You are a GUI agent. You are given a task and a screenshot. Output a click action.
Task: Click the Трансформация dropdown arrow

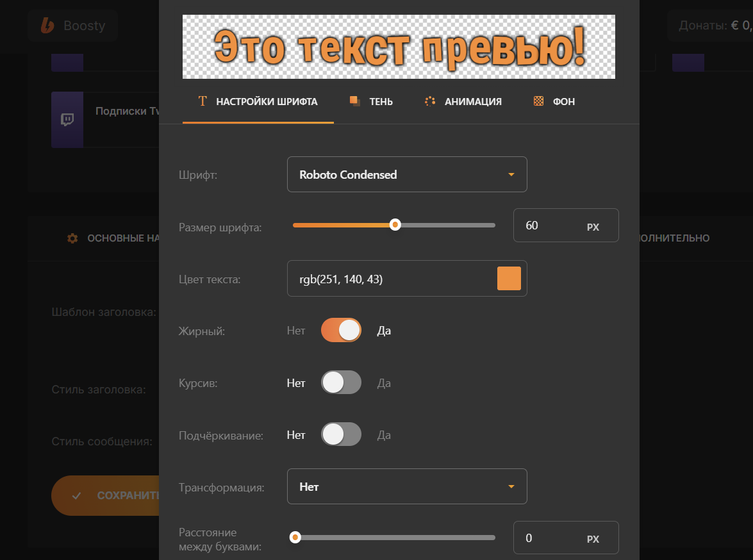coord(511,486)
